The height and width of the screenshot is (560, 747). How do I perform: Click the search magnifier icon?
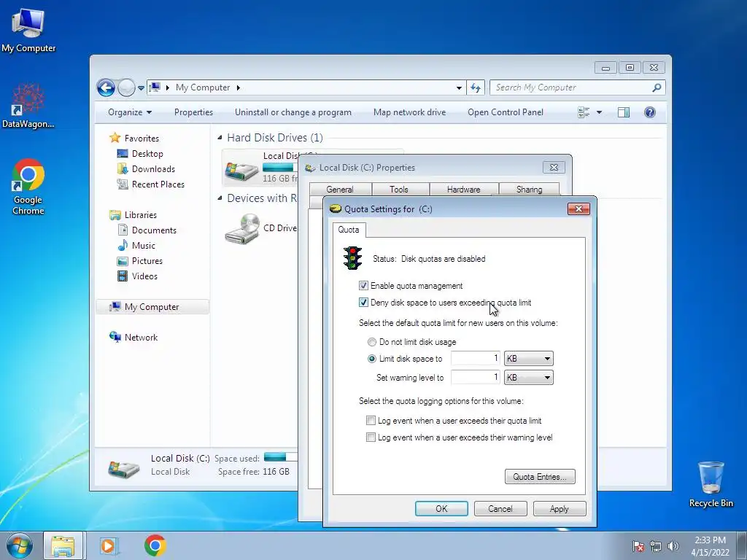click(657, 87)
